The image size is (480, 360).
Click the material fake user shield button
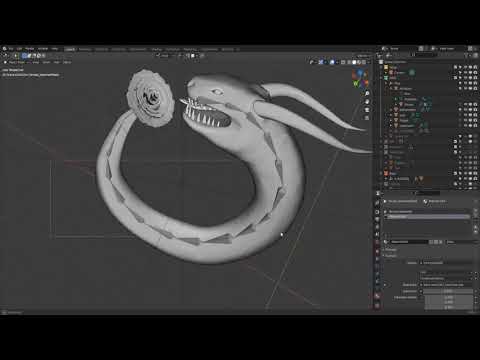pos(431,242)
